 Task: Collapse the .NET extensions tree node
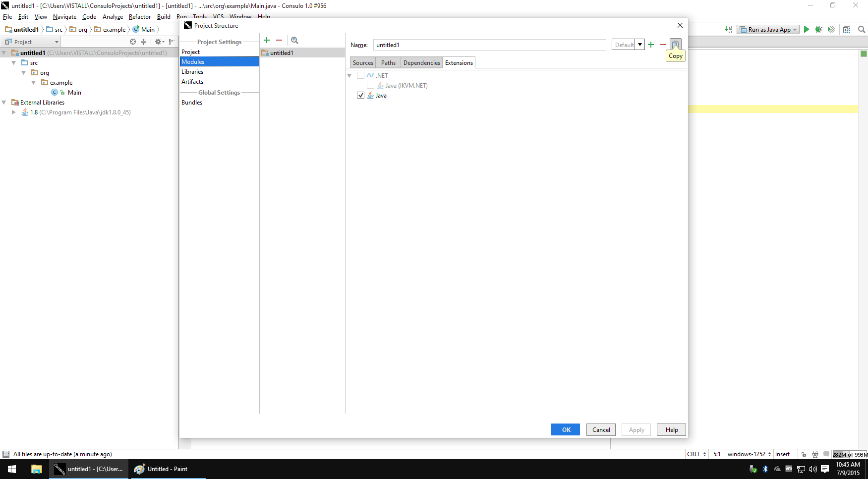[349, 75]
